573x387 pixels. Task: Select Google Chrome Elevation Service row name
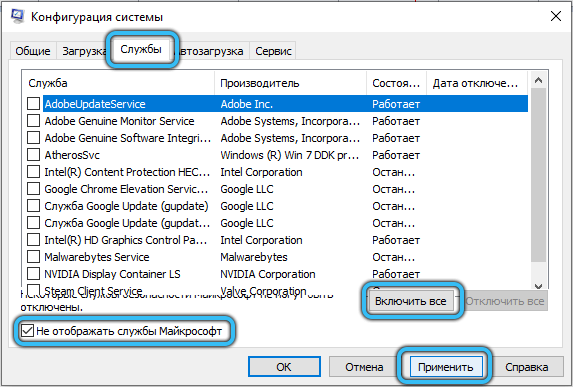(x=126, y=189)
